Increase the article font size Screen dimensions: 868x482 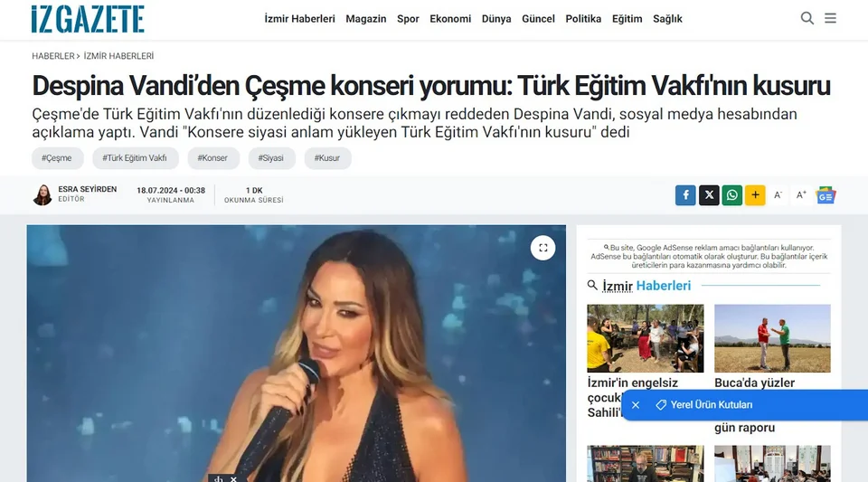click(801, 195)
